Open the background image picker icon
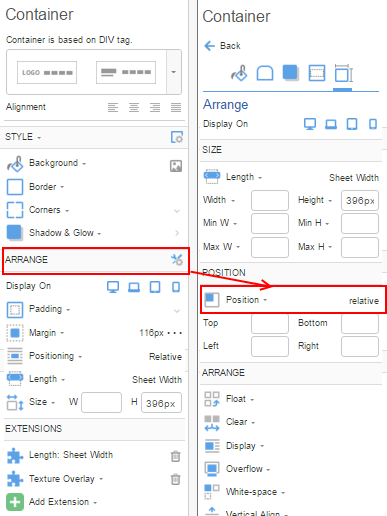 click(x=176, y=166)
